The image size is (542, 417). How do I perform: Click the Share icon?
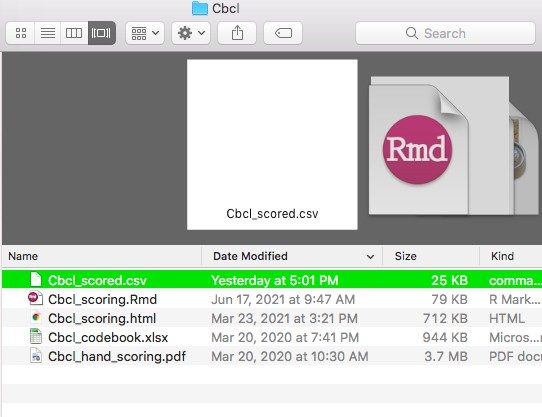(237, 33)
